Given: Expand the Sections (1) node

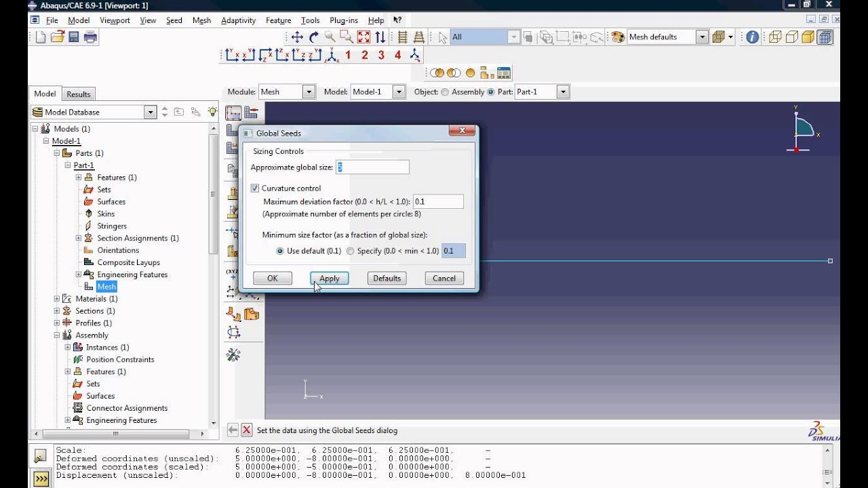Looking at the screenshot, I should pos(57,311).
